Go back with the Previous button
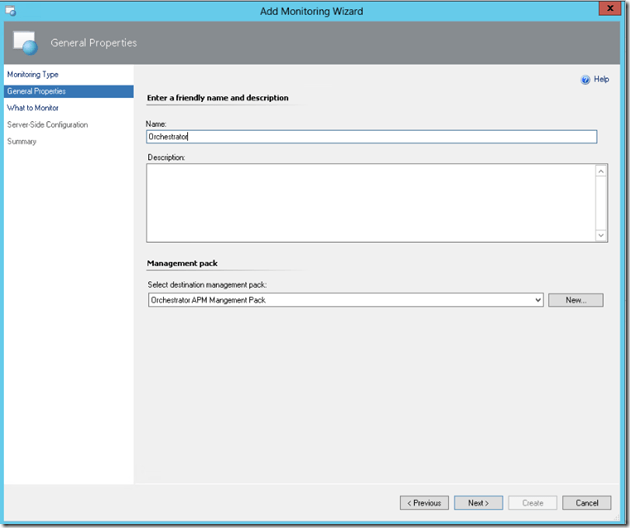Screen dimensions: 630x528 424,503
